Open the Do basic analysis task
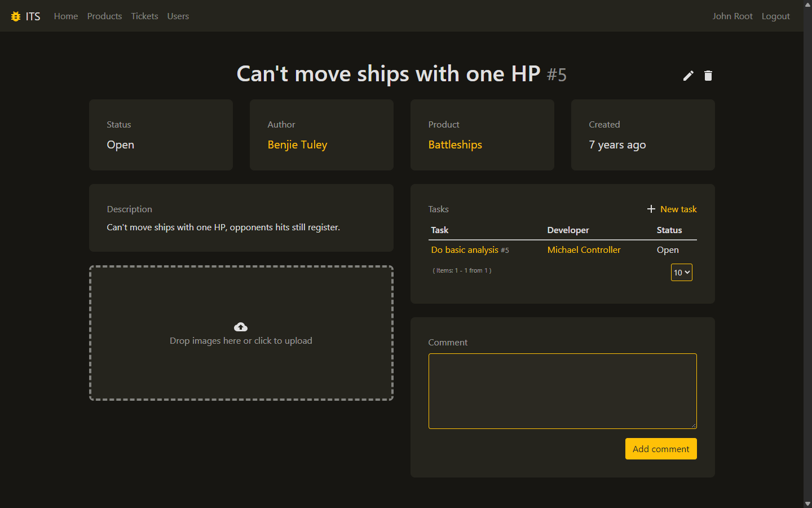This screenshot has width=812, height=508. point(465,249)
